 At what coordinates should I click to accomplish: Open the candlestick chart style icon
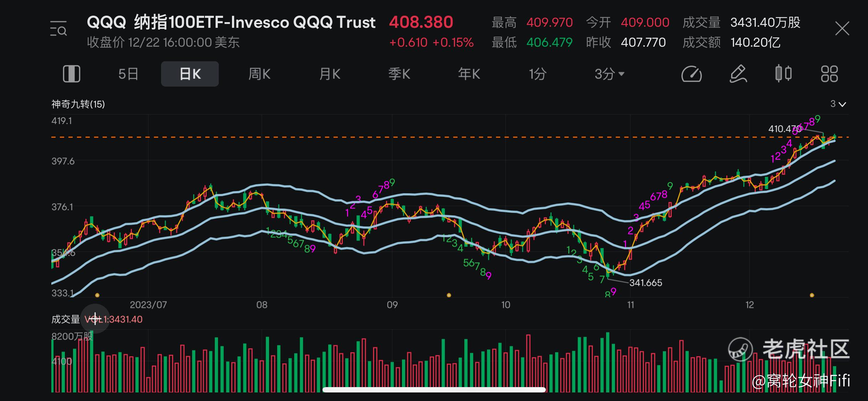(x=784, y=73)
